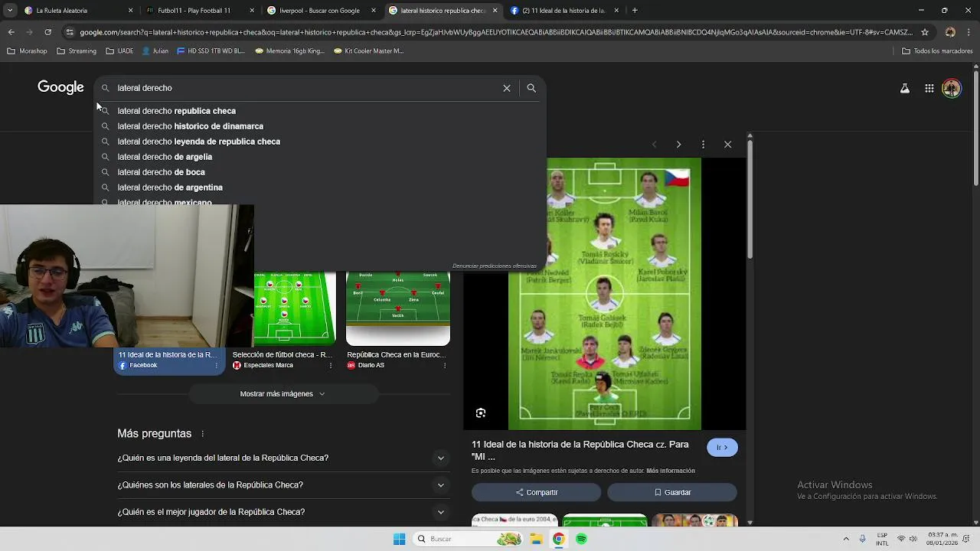Viewport: 980px width, 551px height.
Task: Open Streaming bookmarks folder
Action: point(76,51)
